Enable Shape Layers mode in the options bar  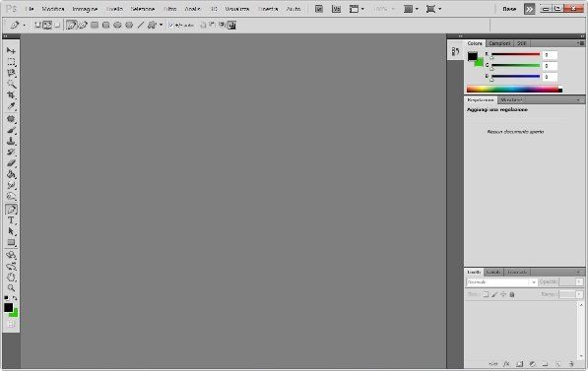(x=37, y=26)
